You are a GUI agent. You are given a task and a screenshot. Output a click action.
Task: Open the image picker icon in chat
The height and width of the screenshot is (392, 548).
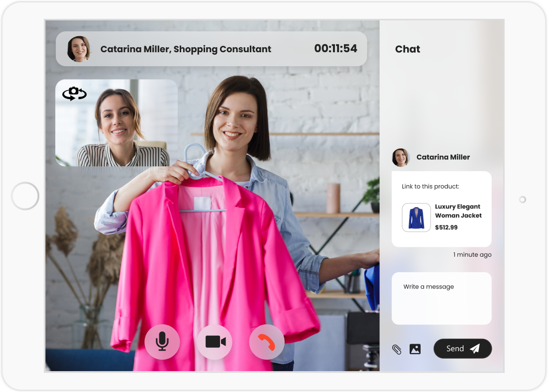tap(415, 349)
